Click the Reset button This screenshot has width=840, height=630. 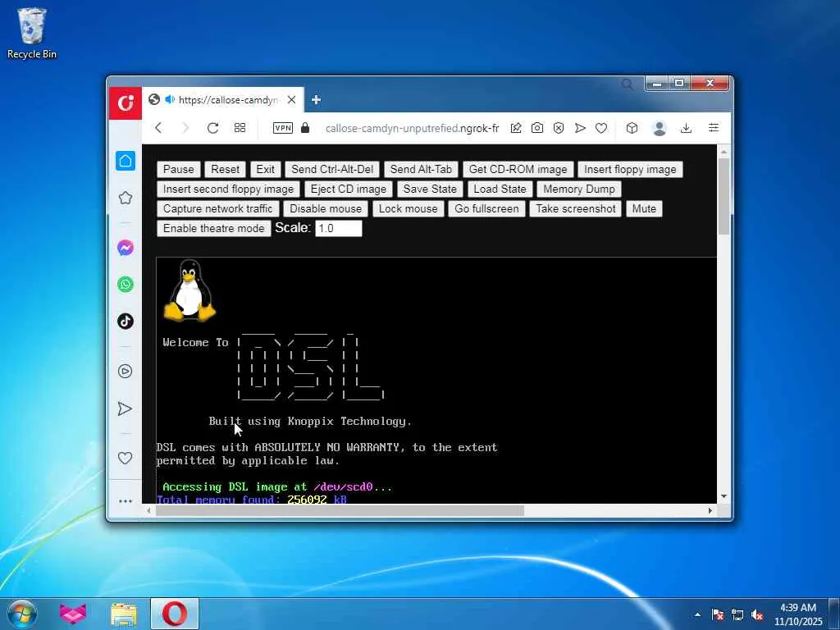click(x=225, y=169)
